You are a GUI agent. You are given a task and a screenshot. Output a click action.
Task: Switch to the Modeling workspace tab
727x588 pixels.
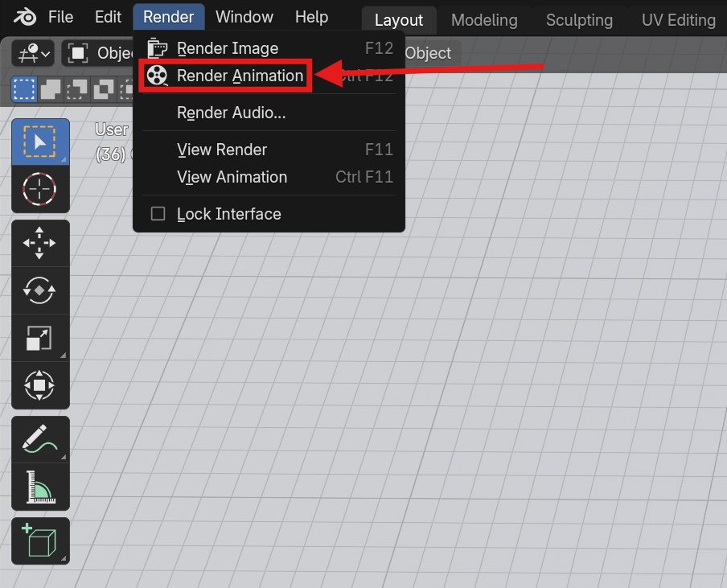point(484,20)
